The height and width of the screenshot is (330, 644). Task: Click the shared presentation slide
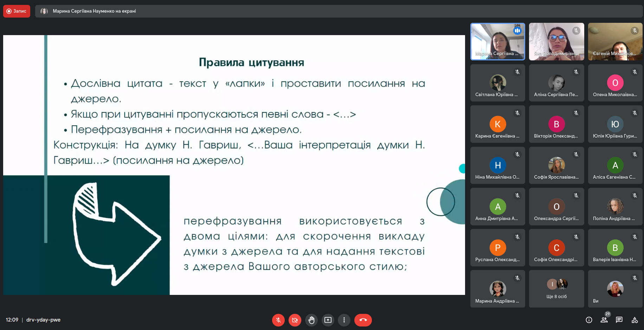pyautogui.click(x=234, y=165)
